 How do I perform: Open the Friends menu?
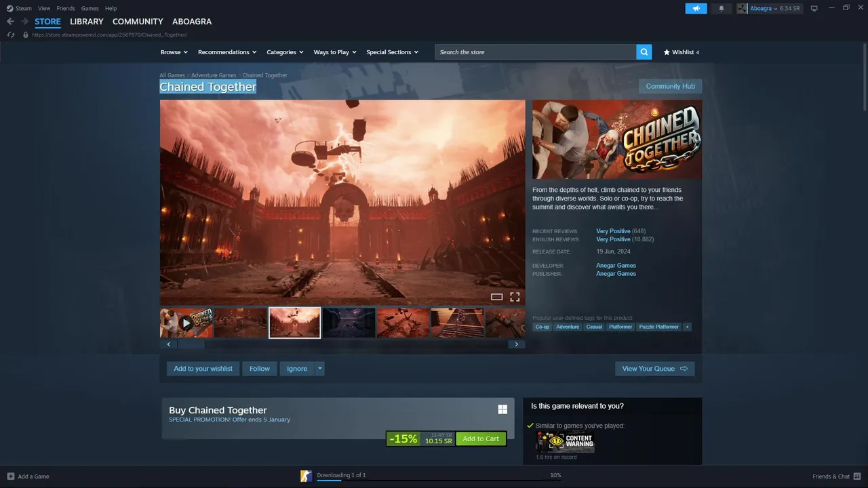point(66,8)
